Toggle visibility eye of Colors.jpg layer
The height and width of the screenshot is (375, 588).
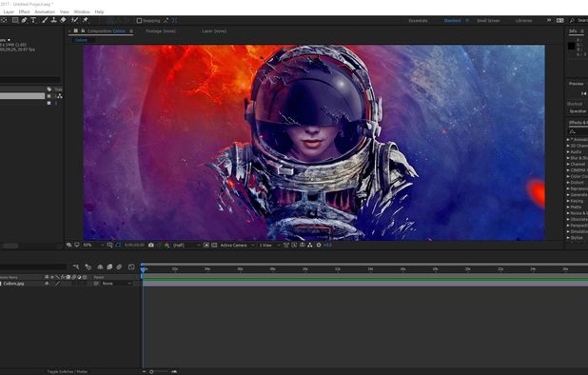point(47,284)
